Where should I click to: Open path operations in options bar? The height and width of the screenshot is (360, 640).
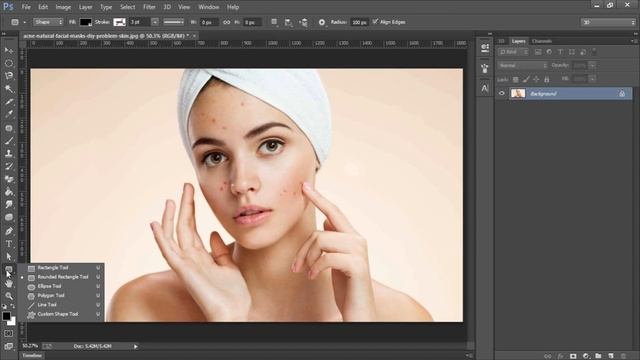[x=274, y=22]
